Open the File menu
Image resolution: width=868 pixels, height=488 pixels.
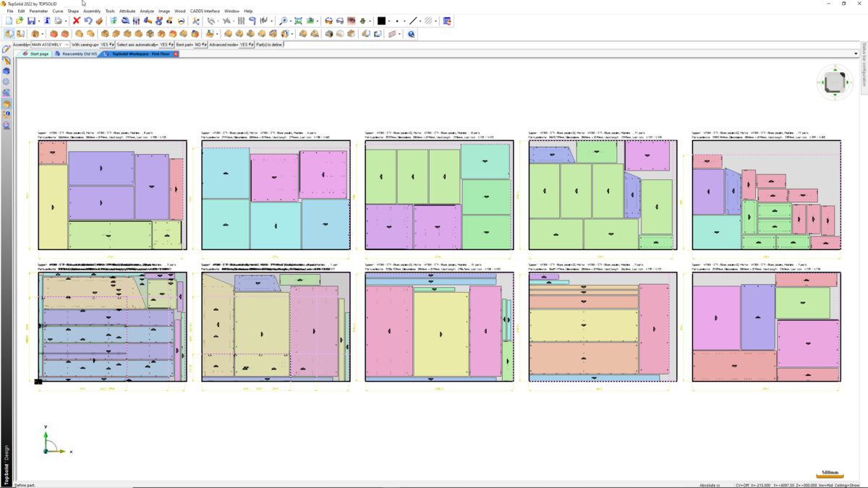click(x=10, y=12)
